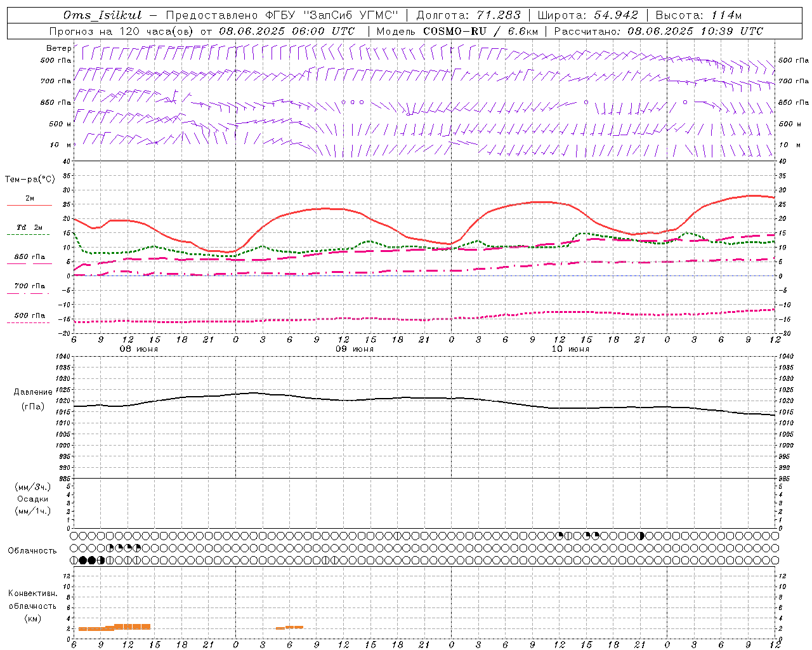Click the Осадки label
The height and width of the screenshot is (650, 812).
coord(33,499)
